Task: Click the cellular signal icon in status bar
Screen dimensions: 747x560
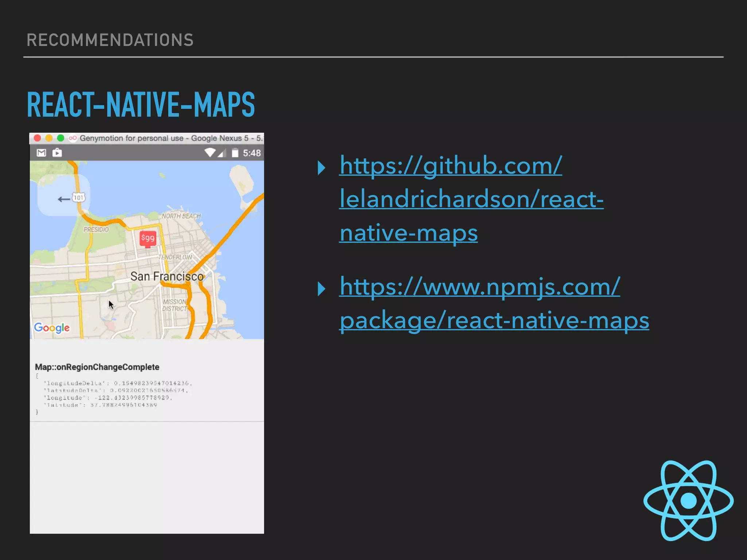Action: tap(221, 153)
